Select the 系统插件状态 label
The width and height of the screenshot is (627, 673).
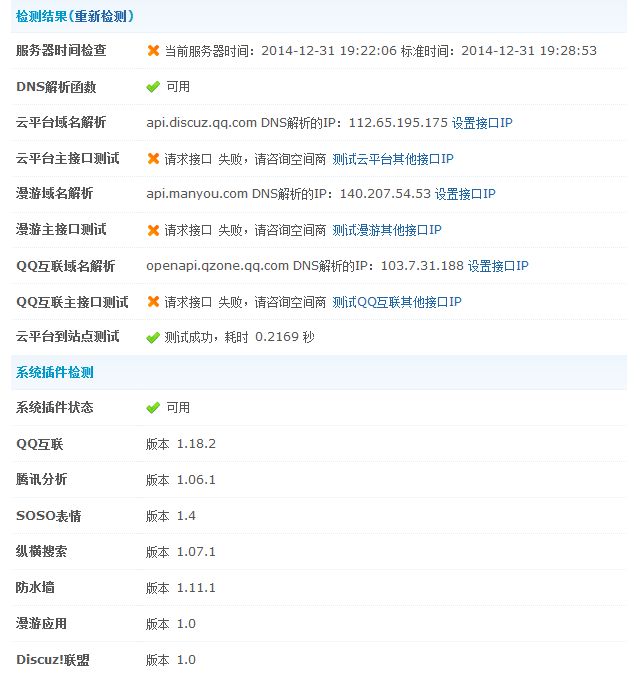[55, 407]
